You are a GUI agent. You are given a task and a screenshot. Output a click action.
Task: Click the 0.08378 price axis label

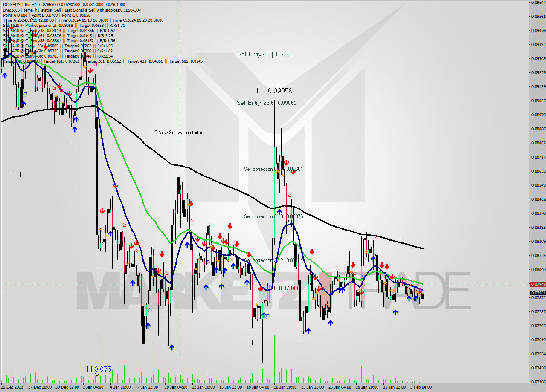[x=538, y=213]
